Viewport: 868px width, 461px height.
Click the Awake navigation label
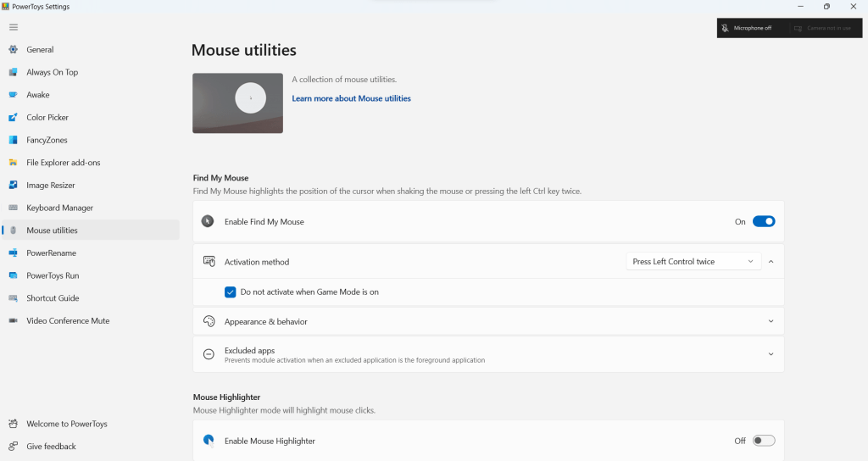coord(37,95)
